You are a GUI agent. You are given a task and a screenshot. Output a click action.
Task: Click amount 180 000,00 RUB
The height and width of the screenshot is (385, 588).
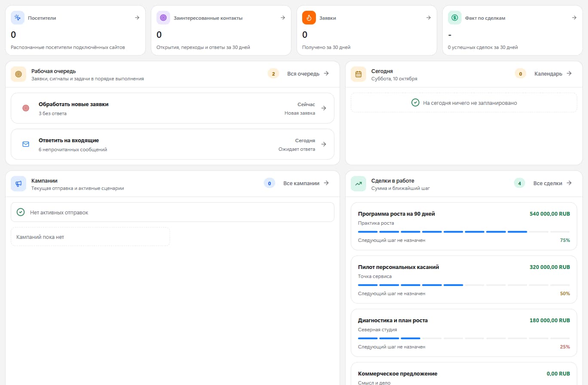(x=550, y=320)
